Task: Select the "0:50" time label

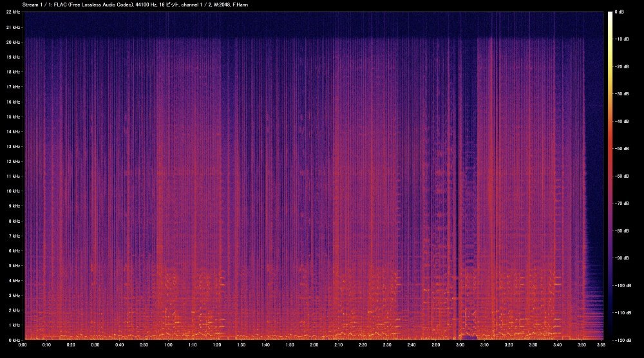Action: click(x=144, y=345)
